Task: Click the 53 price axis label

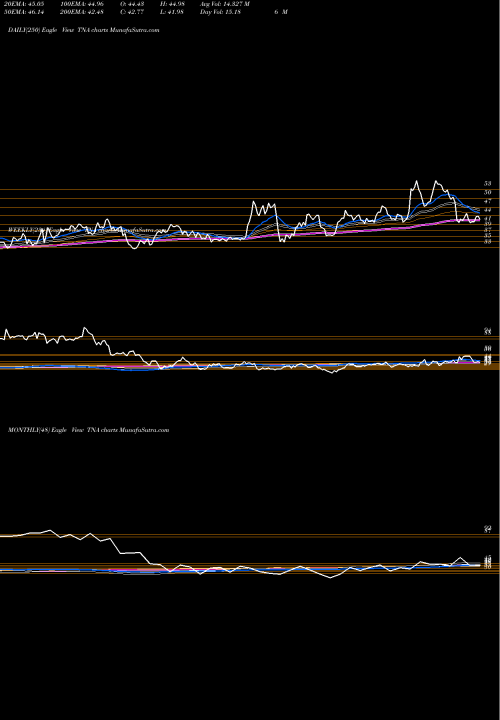Action: click(488, 183)
